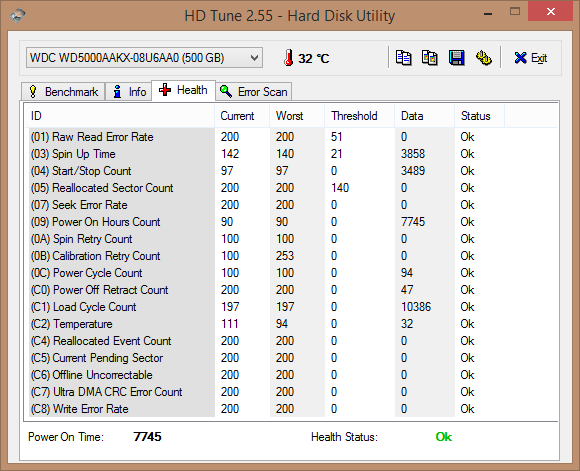Select the Power On Hours Count row

pyautogui.click(x=291, y=222)
